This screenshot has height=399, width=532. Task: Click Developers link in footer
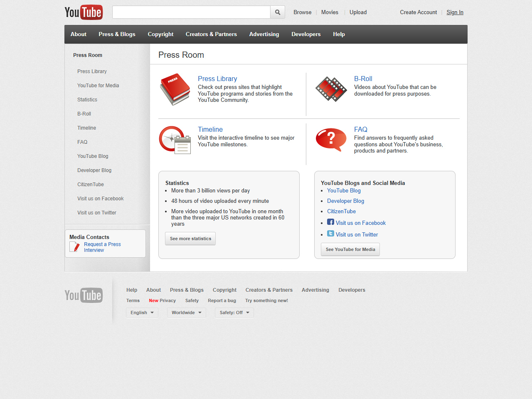coord(352,290)
